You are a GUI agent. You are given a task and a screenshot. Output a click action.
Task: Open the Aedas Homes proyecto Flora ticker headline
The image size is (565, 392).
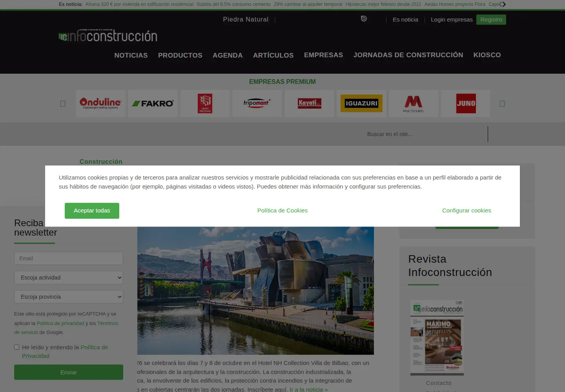(x=455, y=4)
